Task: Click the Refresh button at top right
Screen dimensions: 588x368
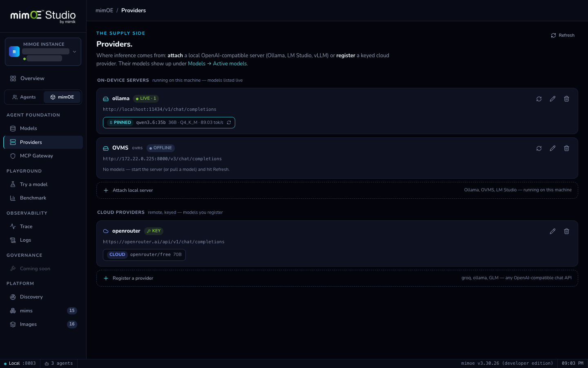Action: point(563,36)
